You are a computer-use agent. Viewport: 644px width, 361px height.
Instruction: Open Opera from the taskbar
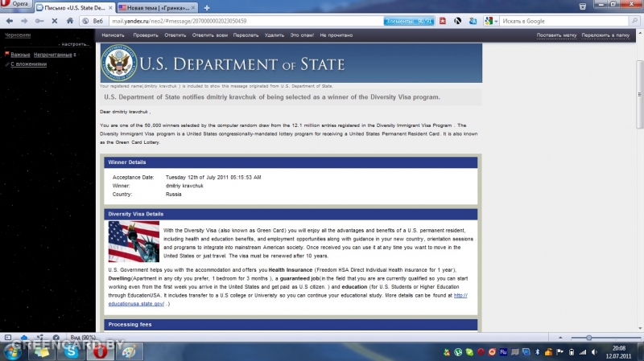click(x=100, y=351)
